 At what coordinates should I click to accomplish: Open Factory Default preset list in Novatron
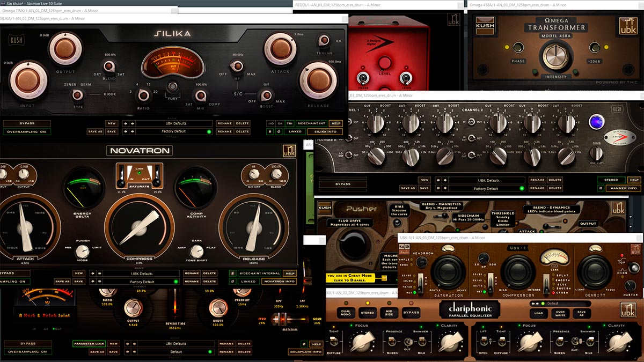click(142, 281)
